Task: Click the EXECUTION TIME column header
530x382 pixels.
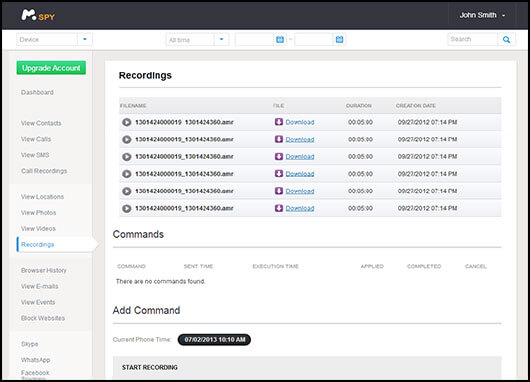Action: click(x=275, y=266)
